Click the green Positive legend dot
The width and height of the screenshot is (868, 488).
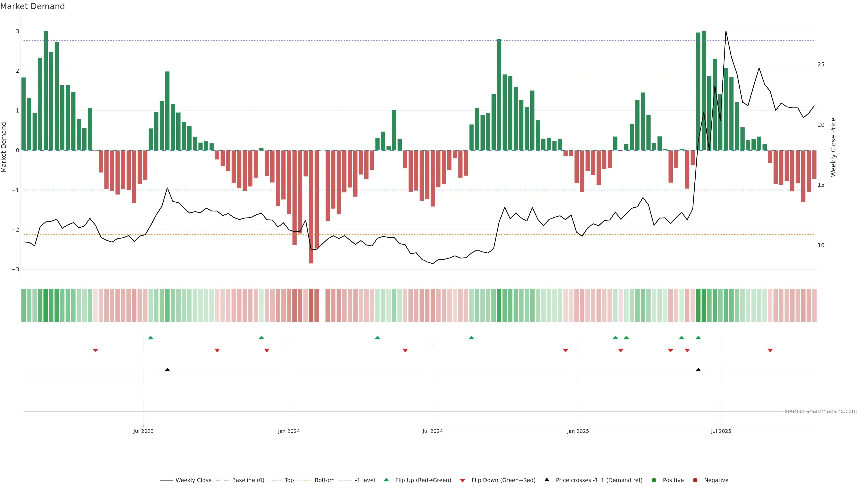[654, 480]
